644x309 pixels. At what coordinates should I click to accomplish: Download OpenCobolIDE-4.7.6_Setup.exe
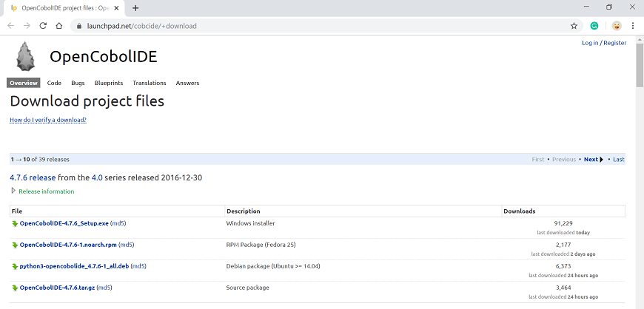click(64, 223)
